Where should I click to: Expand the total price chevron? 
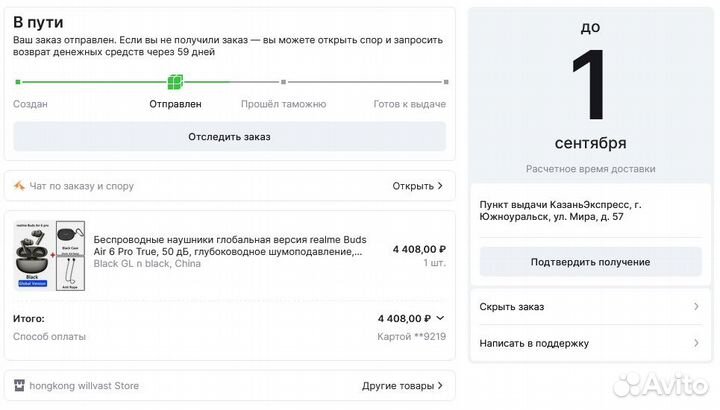click(x=441, y=318)
